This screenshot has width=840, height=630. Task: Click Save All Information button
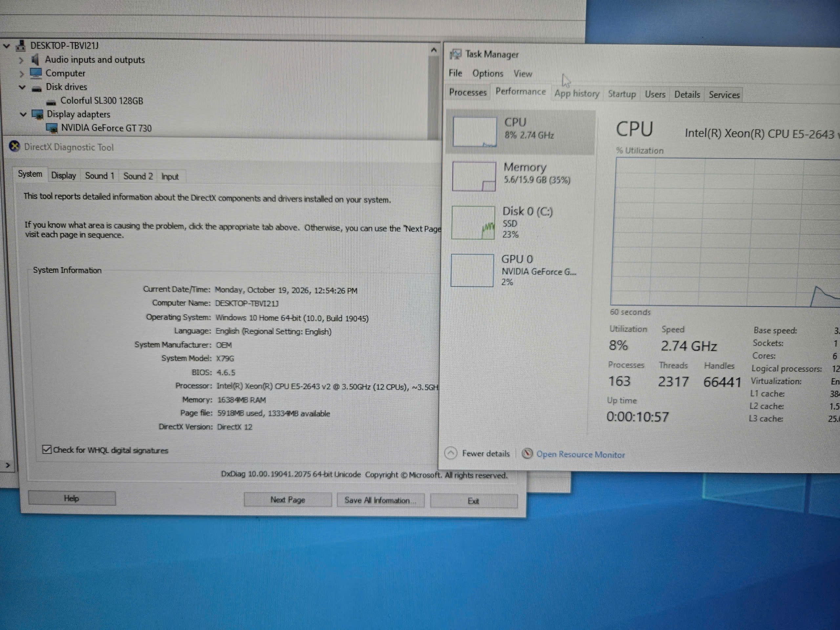click(381, 500)
